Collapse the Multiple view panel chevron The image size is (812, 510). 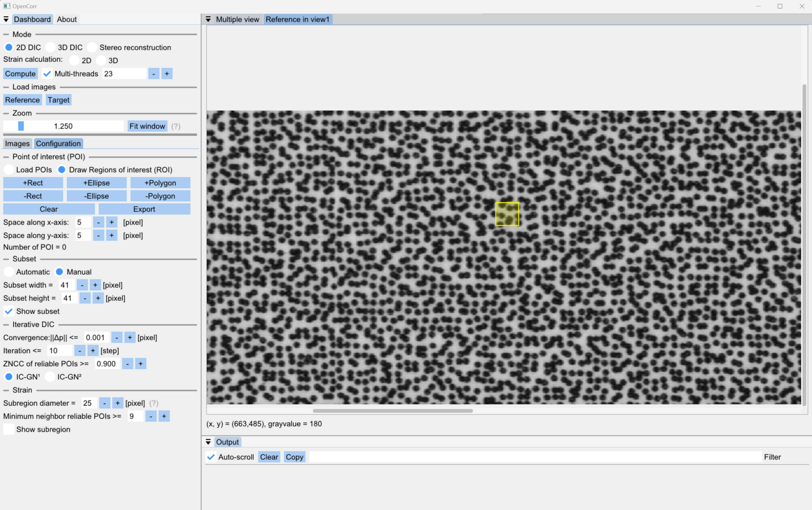[x=209, y=19]
